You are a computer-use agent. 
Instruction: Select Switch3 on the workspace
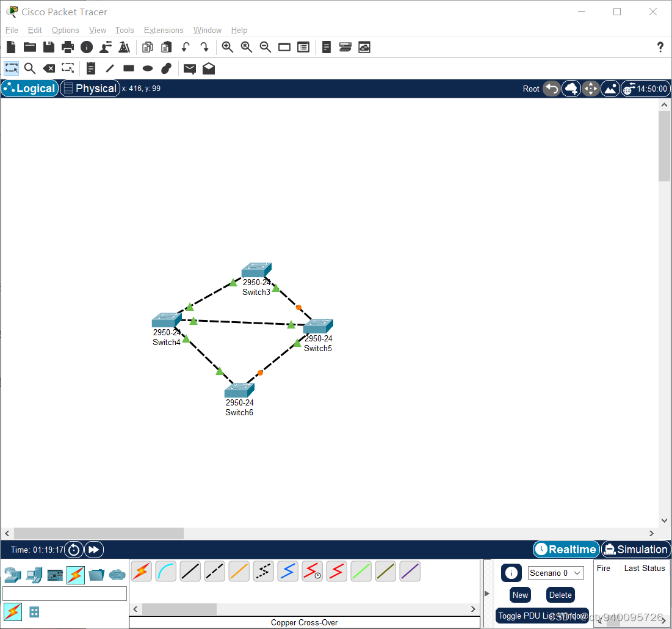tap(256, 271)
